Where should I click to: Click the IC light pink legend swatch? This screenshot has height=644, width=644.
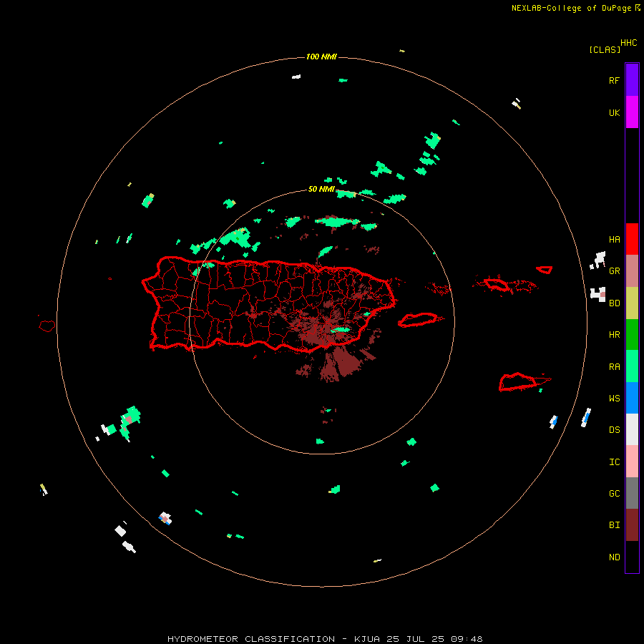click(632, 462)
